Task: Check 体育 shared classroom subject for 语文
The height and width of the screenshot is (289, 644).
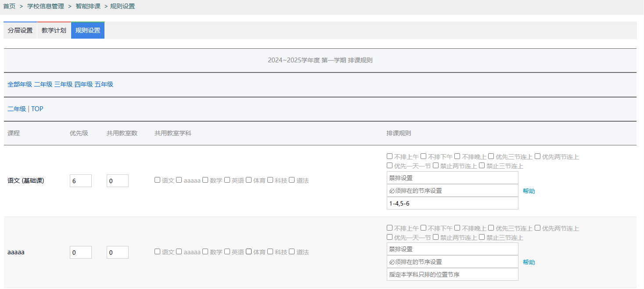Action: tap(249, 180)
